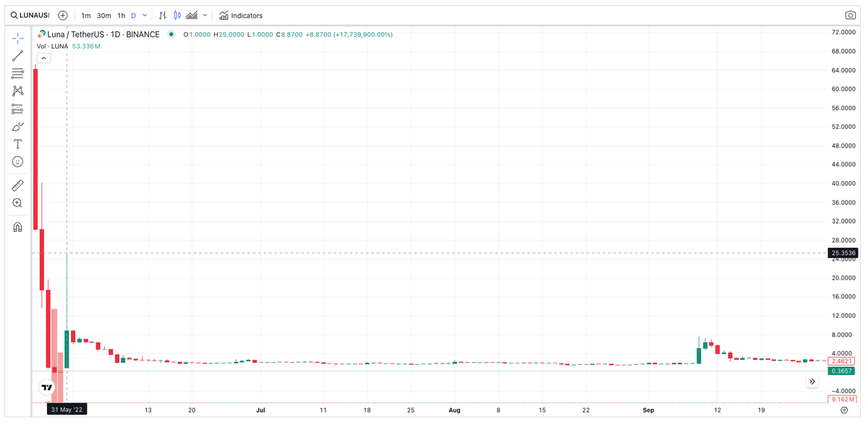Select the D daily timeframe

[133, 15]
